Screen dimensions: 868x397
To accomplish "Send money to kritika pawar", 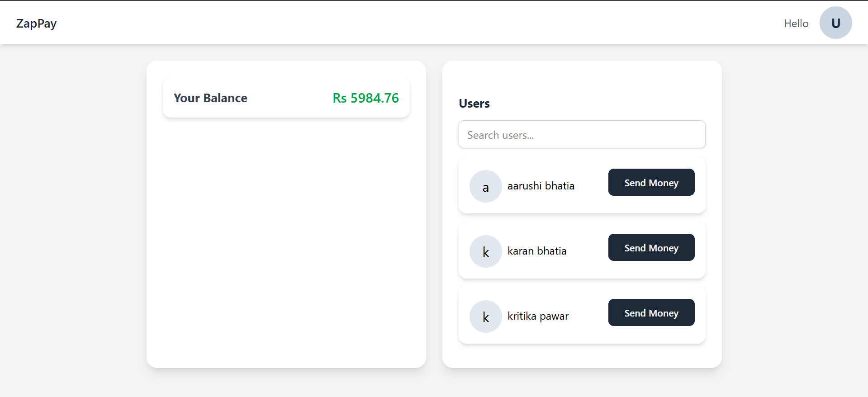I will click(x=651, y=312).
